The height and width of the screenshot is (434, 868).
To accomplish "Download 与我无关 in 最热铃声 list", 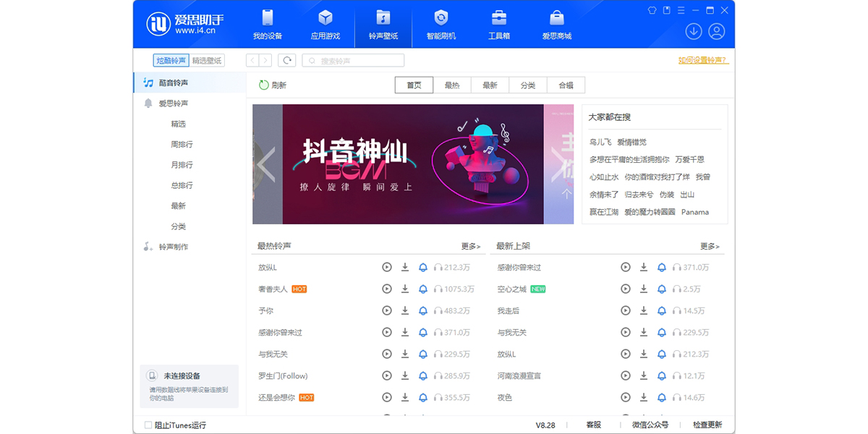I will tap(405, 354).
